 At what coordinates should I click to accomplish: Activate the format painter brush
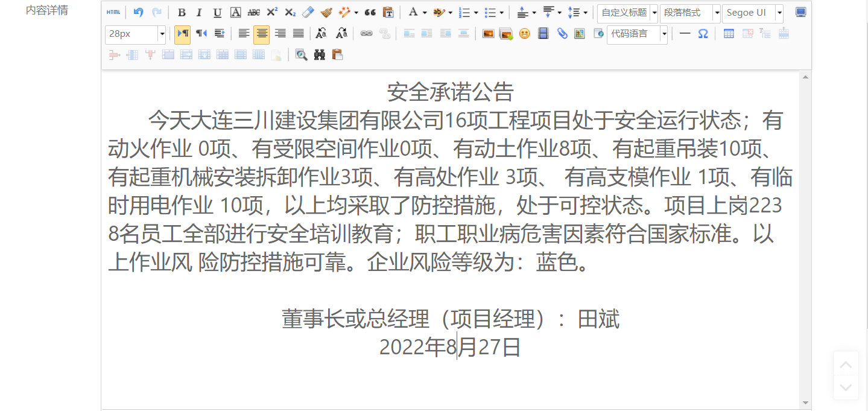point(326,13)
